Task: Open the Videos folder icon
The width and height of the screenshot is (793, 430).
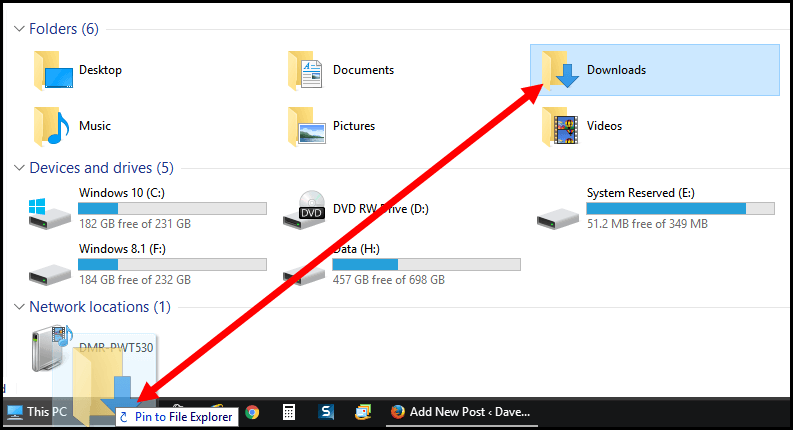Action: click(x=560, y=126)
